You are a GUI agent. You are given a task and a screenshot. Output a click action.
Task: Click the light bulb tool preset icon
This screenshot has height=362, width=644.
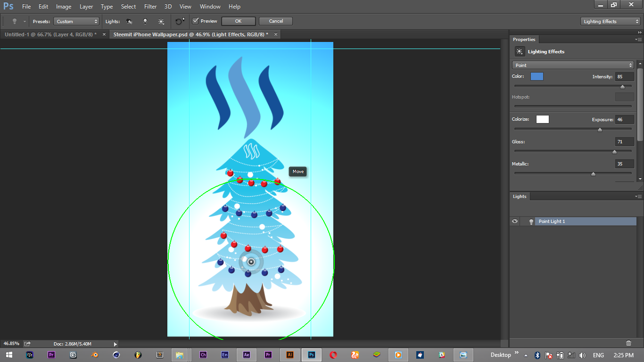[14, 21]
